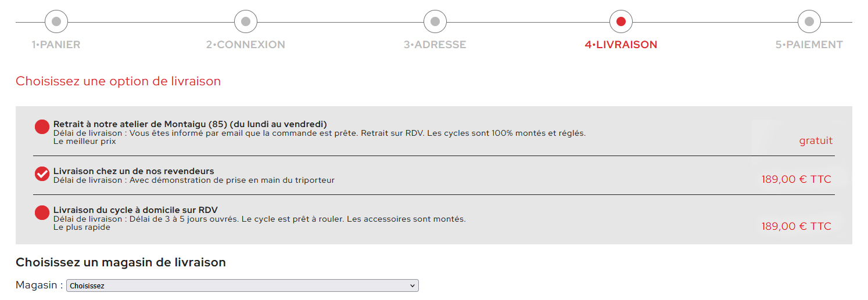Click the 'gratuit' price label
This screenshot has width=868, height=300.
[x=816, y=141]
